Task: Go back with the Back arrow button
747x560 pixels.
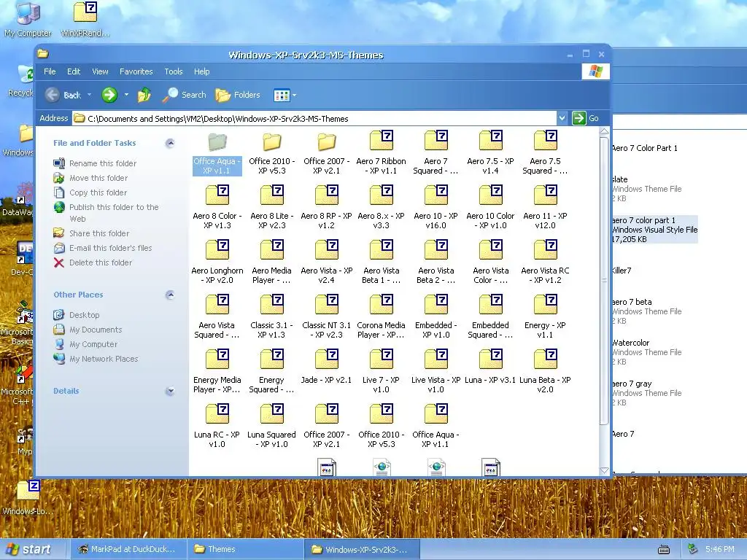Action: click(x=63, y=95)
